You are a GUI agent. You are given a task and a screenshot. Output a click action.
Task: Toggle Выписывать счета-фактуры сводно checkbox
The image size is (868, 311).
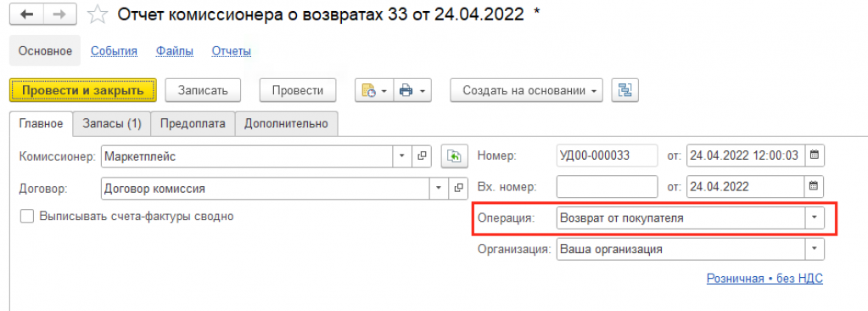tap(26, 216)
